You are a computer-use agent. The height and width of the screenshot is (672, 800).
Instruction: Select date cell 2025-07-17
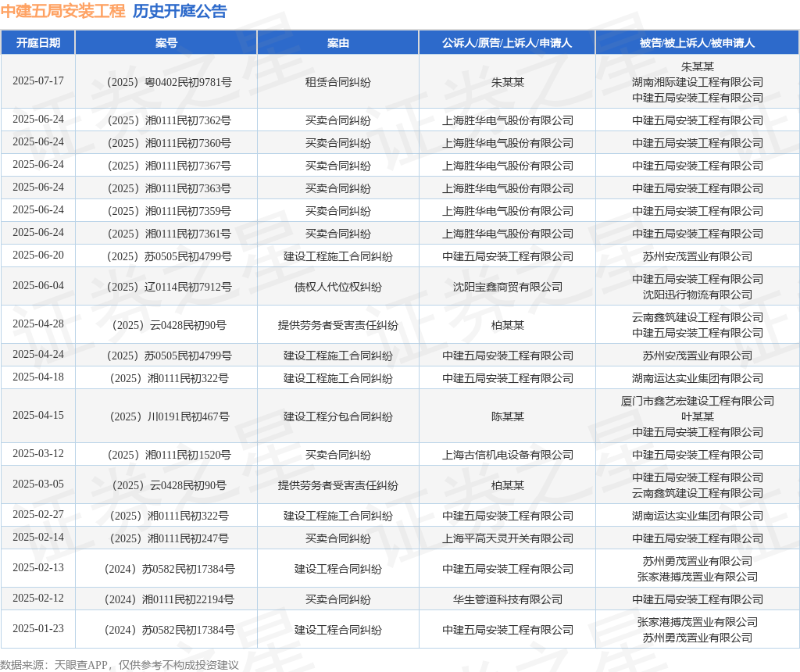tap(38, 81)
